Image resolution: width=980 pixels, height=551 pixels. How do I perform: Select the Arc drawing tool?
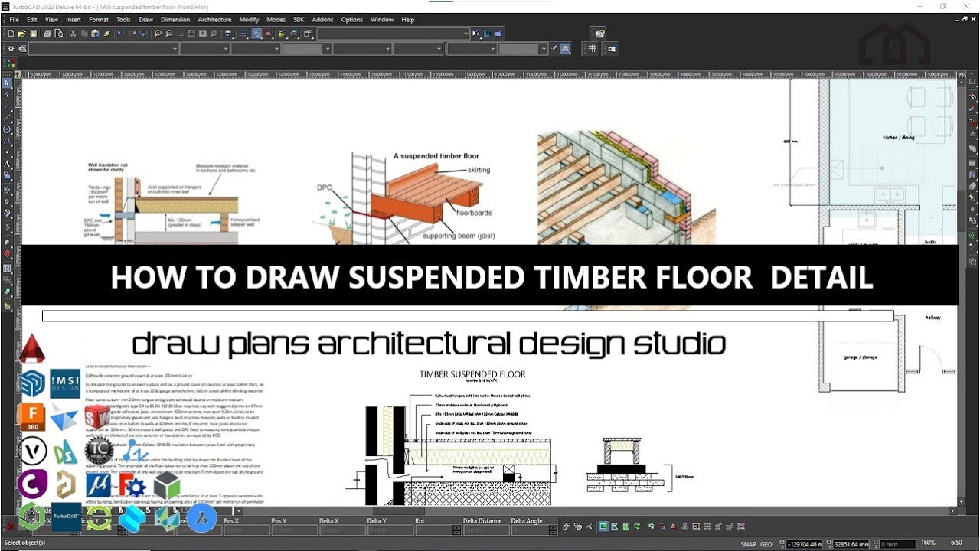pos(7,141)
